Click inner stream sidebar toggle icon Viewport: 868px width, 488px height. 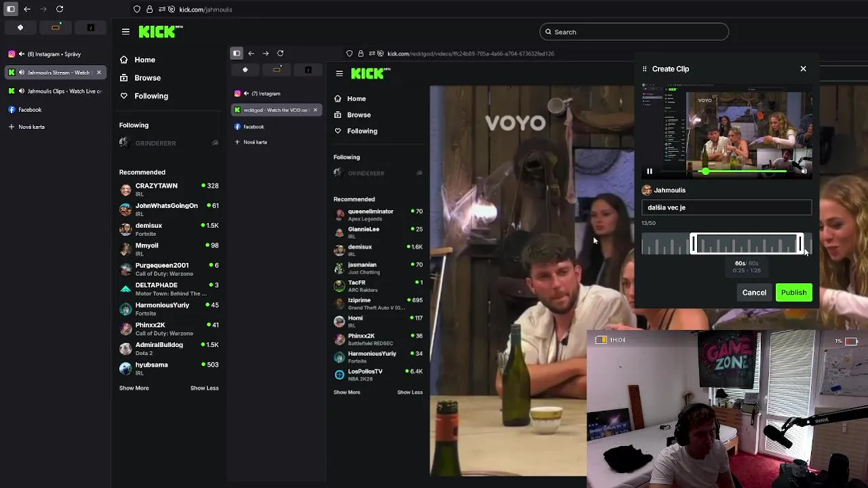(x=237, y=53)
